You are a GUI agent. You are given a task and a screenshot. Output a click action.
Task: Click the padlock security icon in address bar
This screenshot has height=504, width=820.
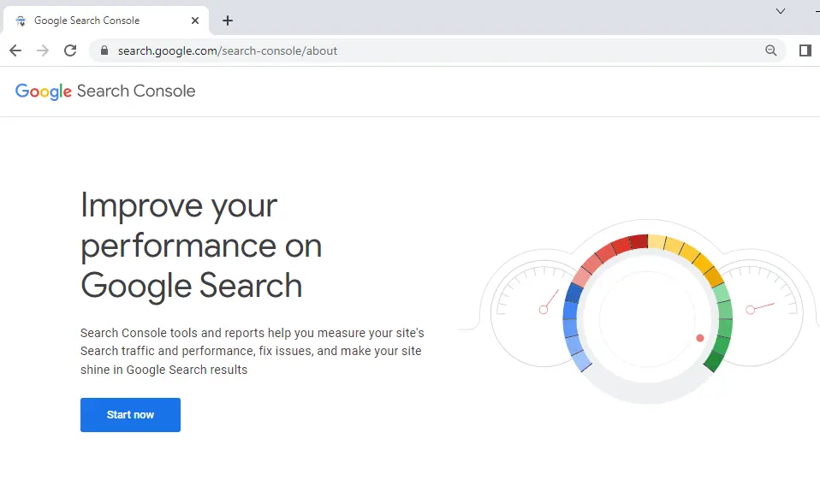coord(104,50)
